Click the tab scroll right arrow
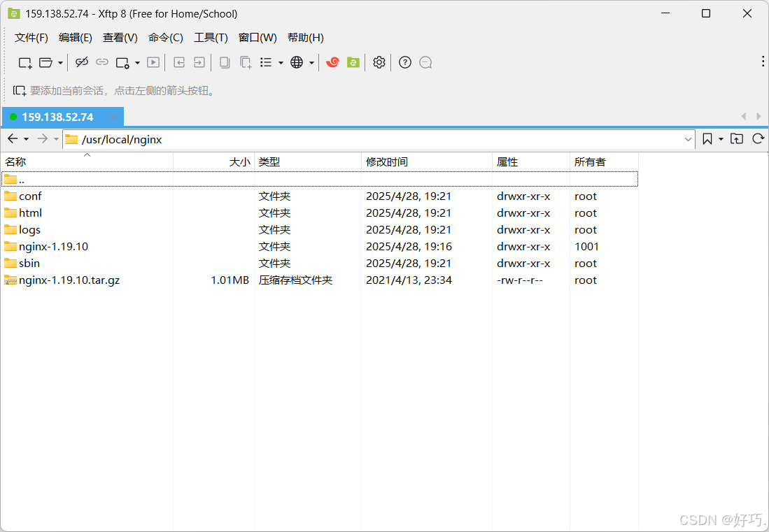Image resolution: width=769 pixels, height=532 pixels. [x=759, y=117]
